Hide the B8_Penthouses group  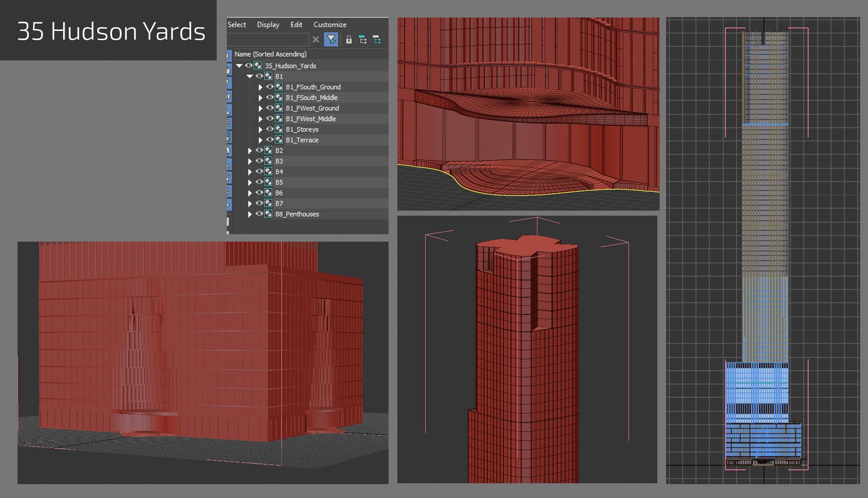(x=260, y=214)
